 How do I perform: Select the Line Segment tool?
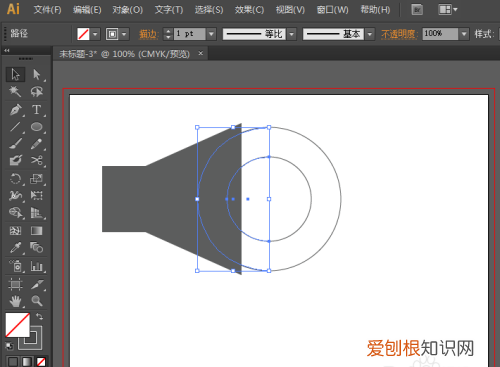[x=15, y=127]
